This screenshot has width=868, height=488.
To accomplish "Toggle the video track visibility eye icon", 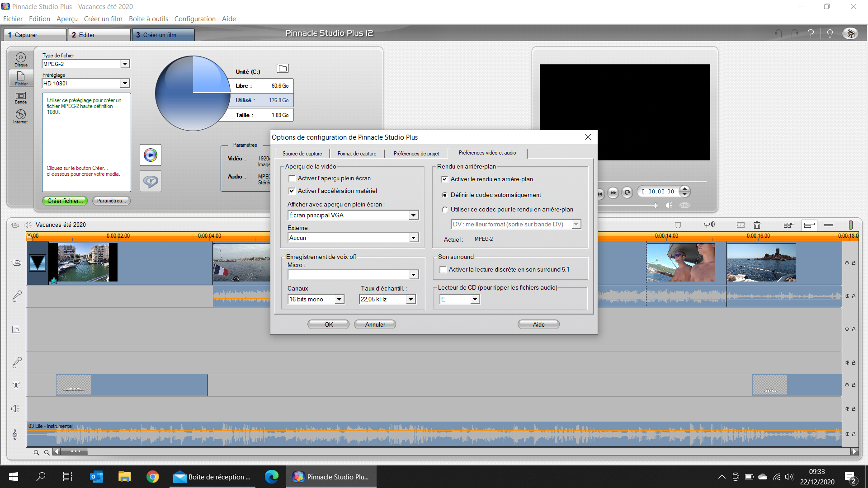I will coord(847,263).
